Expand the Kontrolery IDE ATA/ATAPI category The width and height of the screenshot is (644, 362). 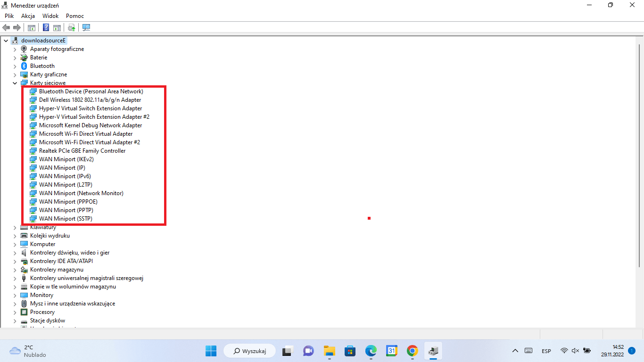[15, 261]
